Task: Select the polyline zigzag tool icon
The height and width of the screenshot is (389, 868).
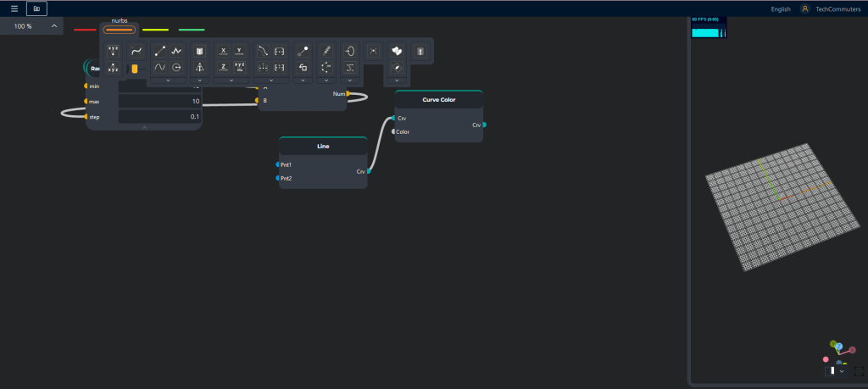Action: pyautogui.click(x=176, y=52)
